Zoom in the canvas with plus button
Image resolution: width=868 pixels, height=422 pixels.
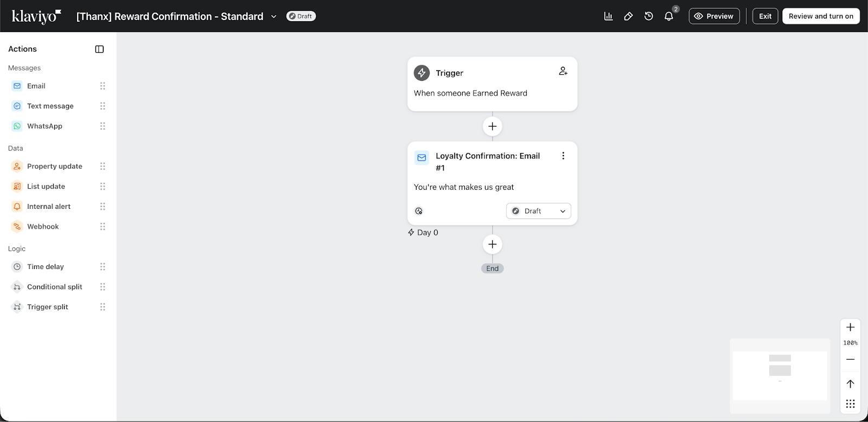click(x=850, y=327)
